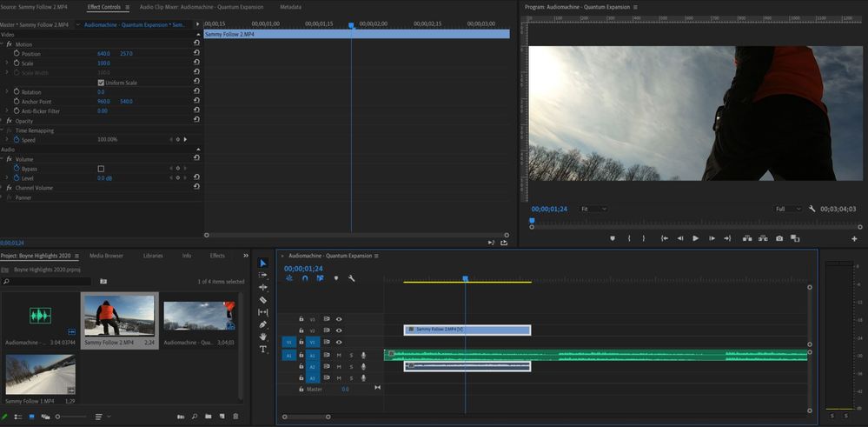This screenshot has height=427, width=868.
Task: Select the Ripple Edit tool
Action: click(x=263, y=288)
